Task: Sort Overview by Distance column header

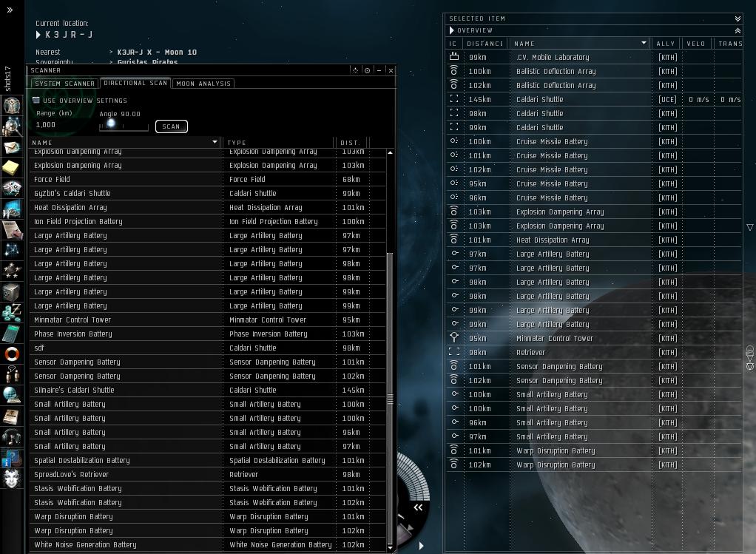Action: [x=485, y=44]
